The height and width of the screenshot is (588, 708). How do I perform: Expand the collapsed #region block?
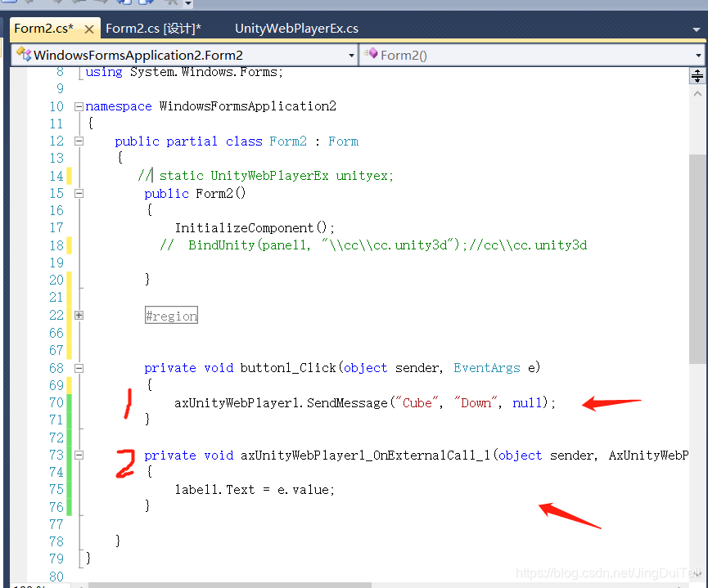(x=79, y=315)
